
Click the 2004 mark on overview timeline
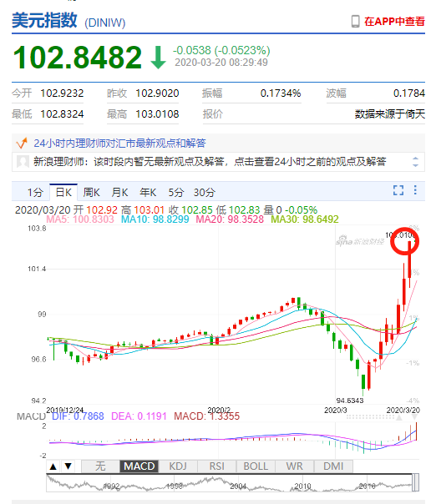click(x=238, y=486)
